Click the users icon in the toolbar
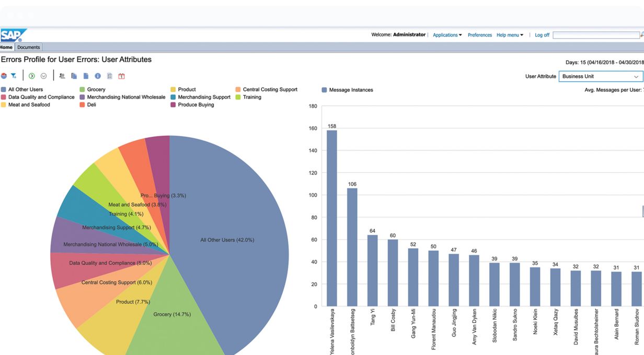The height and width of the screenshot is (355, 644). tap(62, 76)
